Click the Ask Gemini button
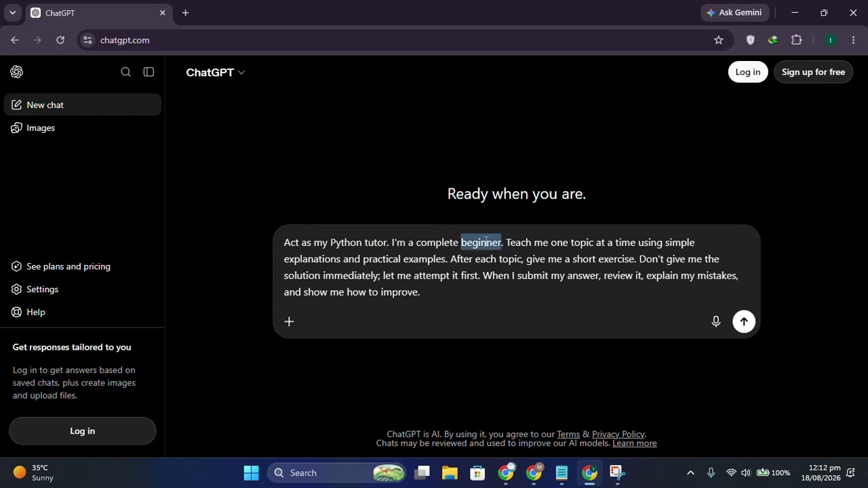The height and width of the screenshot is (488, 868). (734, 12)
